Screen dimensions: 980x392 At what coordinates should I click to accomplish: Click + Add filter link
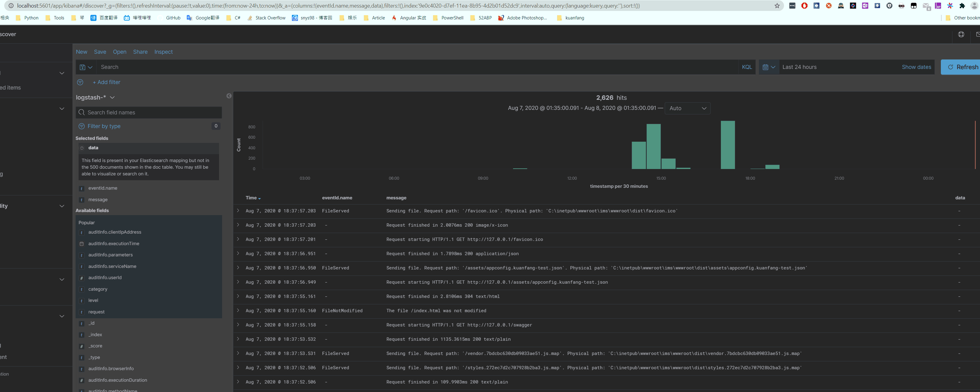click(106, 82)
